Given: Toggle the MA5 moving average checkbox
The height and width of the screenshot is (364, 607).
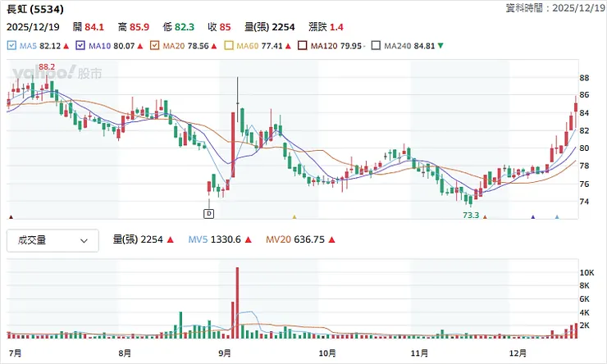Looking at the screenshot, I should 11,46.
